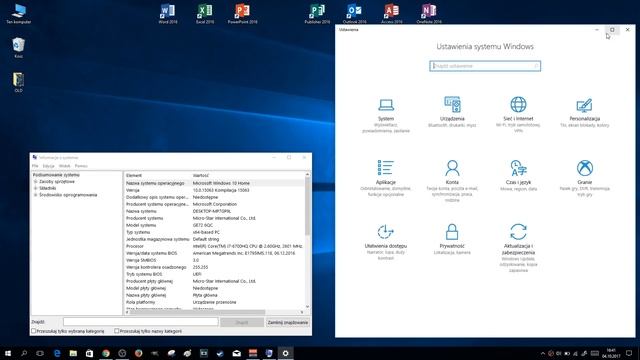The image size is (640, 360).
Task: Show hidden system tray icons
Action: (543, 353)
